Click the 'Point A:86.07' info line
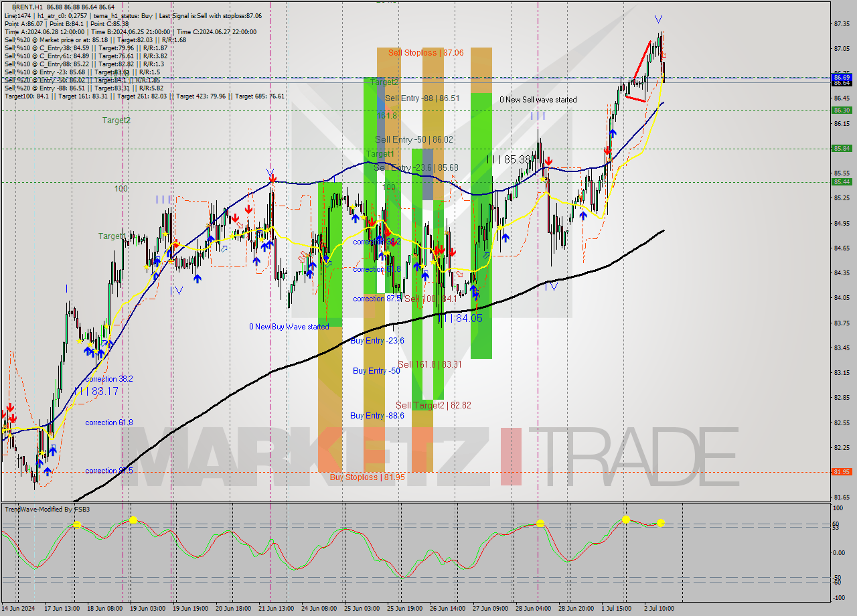Screen dimensions: 857x616 pyautogui.click(x=66, y=23)
